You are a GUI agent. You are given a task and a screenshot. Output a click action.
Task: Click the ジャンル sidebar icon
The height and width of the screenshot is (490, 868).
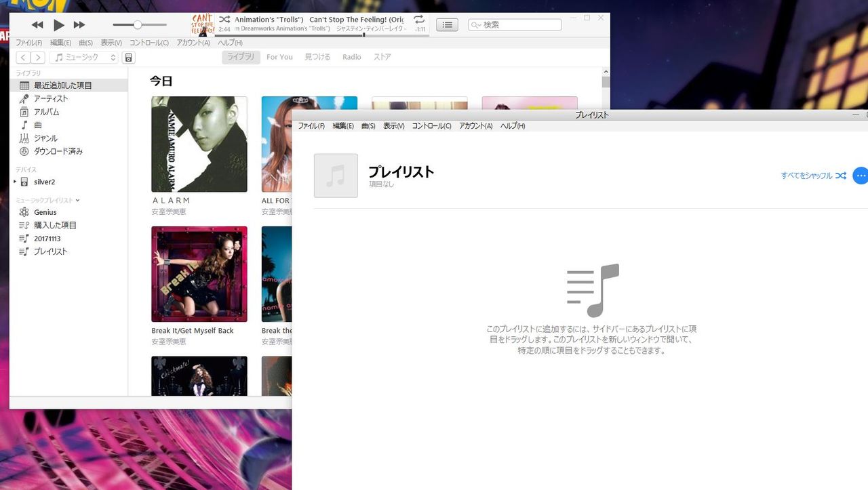(24, 138)
